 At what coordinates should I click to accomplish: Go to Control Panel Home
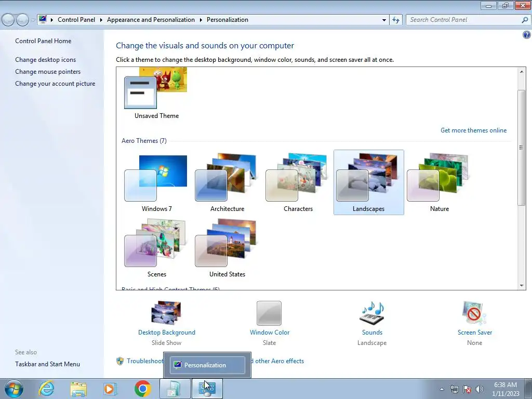click(43, 41)
